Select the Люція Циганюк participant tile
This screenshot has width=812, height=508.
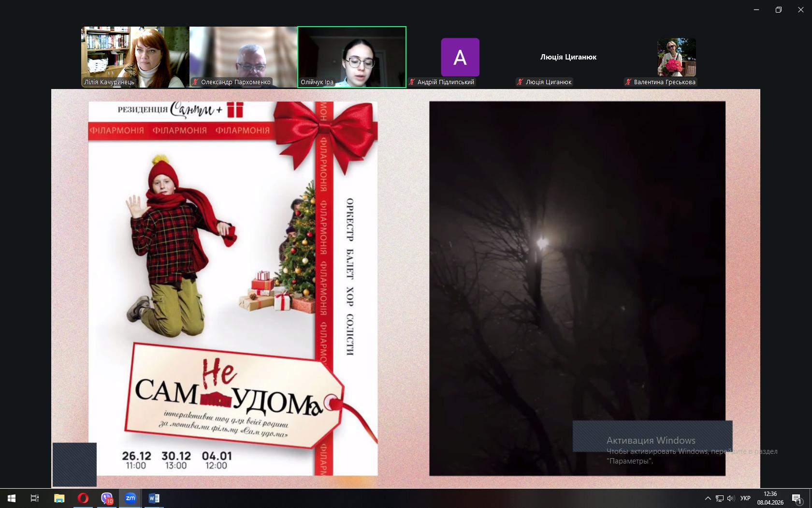coord(568,57)
